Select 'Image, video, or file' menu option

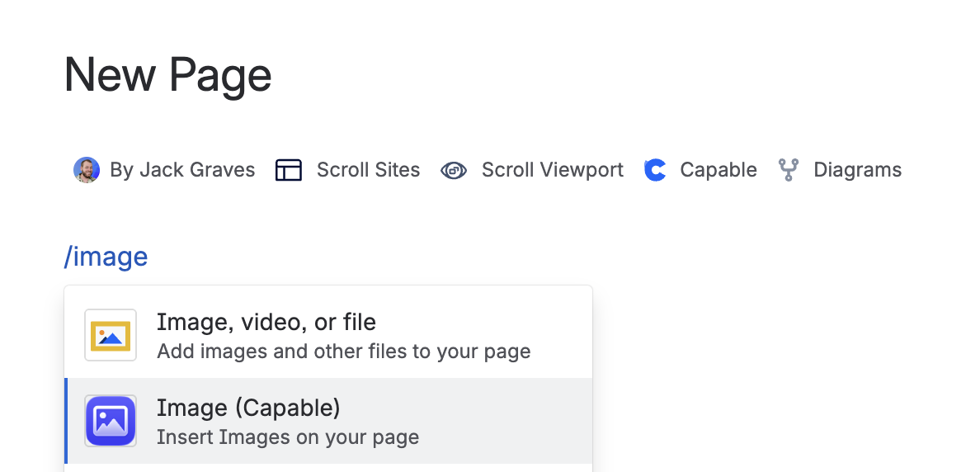[266, 322]
